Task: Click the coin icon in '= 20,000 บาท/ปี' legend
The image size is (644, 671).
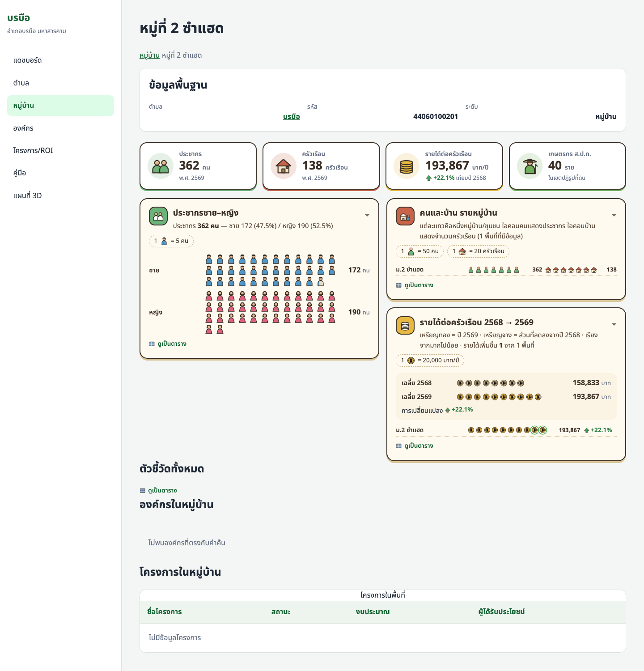Action: point(411,361)
